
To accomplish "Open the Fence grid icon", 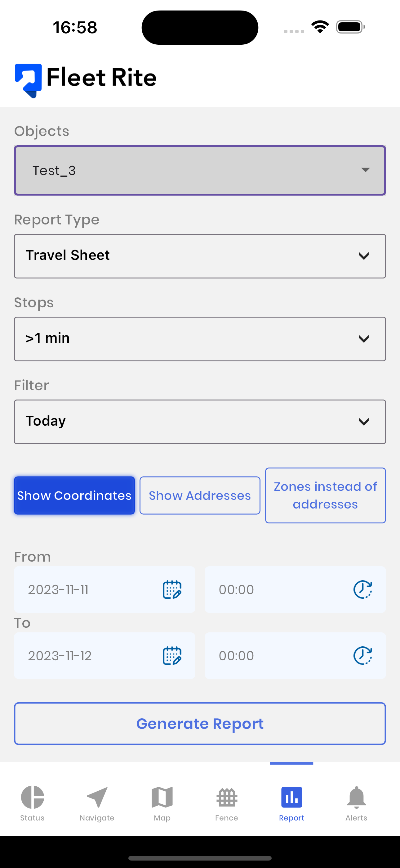I will click(x=227, y=797).
